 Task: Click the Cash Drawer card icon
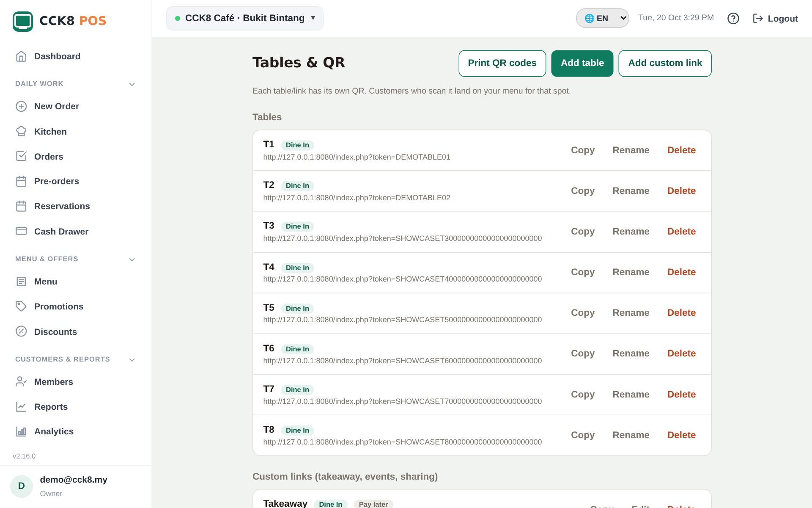point(21,231)
